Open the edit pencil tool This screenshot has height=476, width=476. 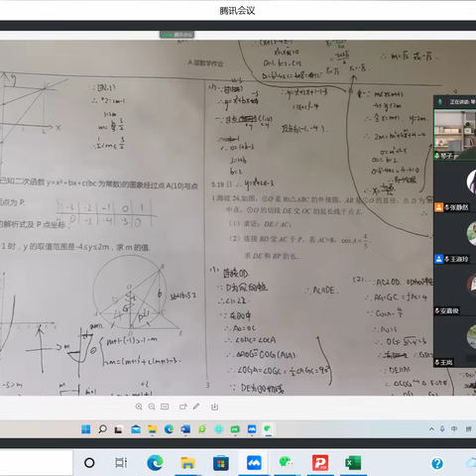(x=196, y=407)
